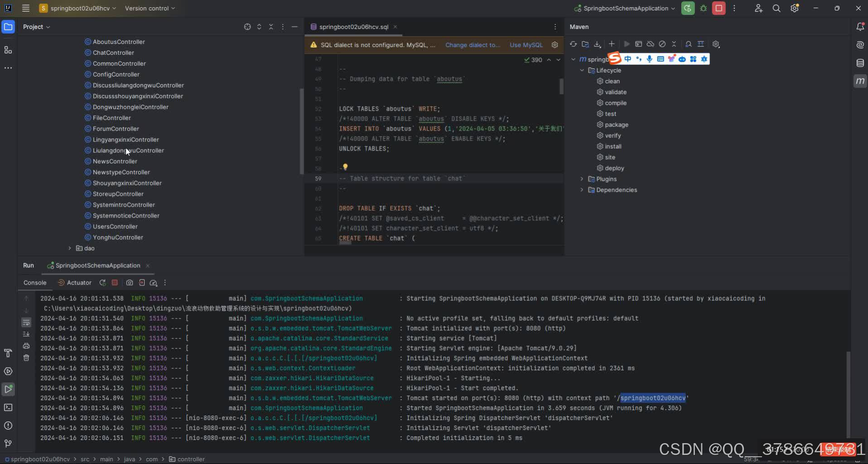Rerun application in Run toolbar
The width and height of the screenshot is (868, 464).
coord(103,283)
